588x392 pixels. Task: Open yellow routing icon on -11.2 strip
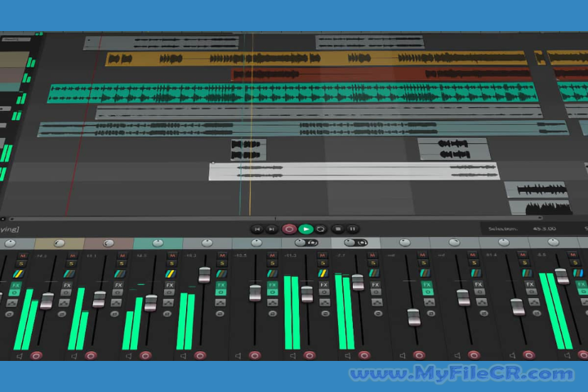(323, 273)
